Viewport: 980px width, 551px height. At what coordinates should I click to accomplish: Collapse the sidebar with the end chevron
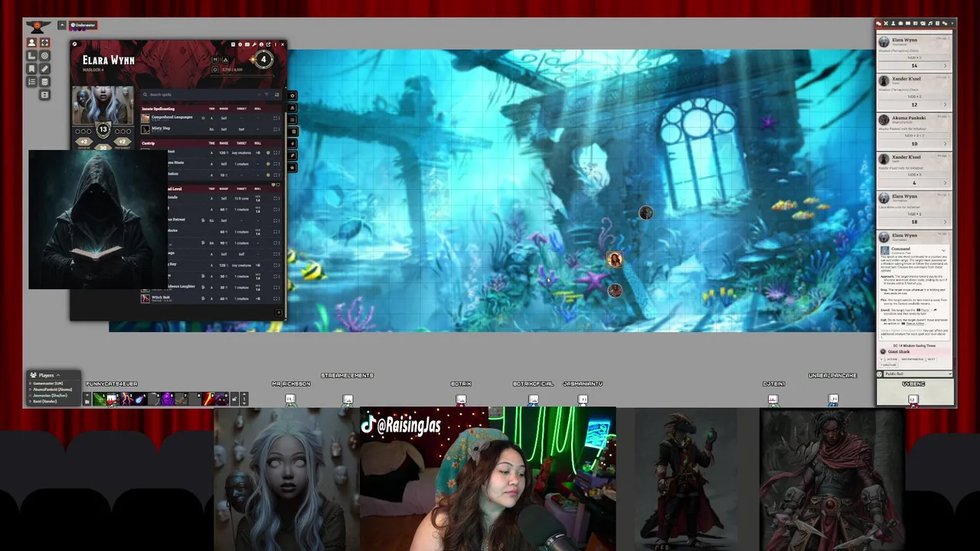tap(952, 24)
